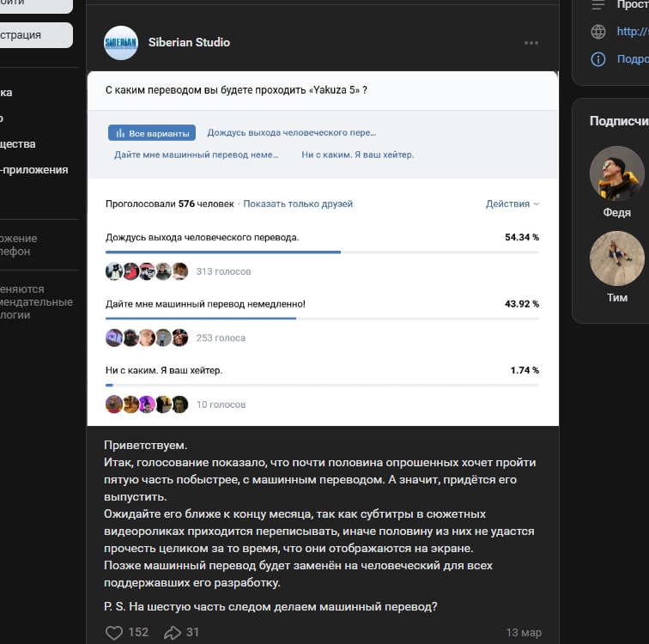Switch to 'Ни с каким. Я ваш хейтер.' tab
The image size is (649, 644).
[358, 155]
